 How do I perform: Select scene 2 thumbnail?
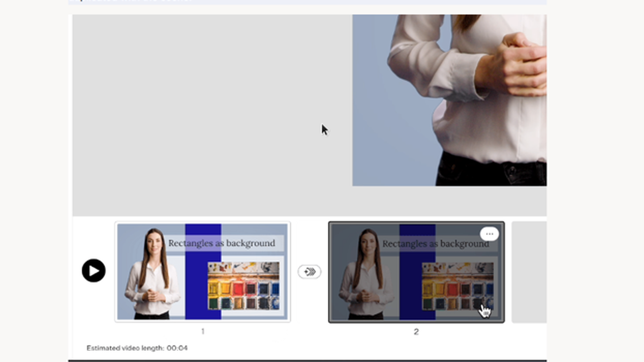click(416, 272)
